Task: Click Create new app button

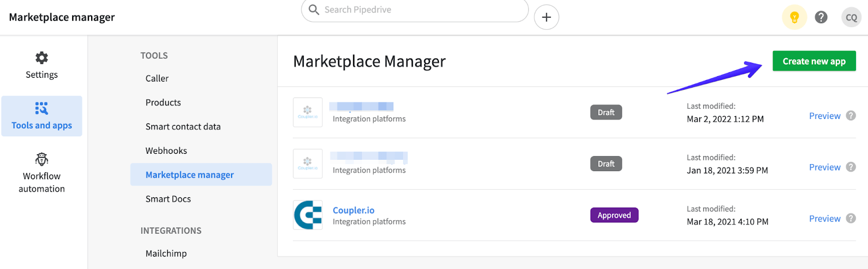Action: click(814, 61)
